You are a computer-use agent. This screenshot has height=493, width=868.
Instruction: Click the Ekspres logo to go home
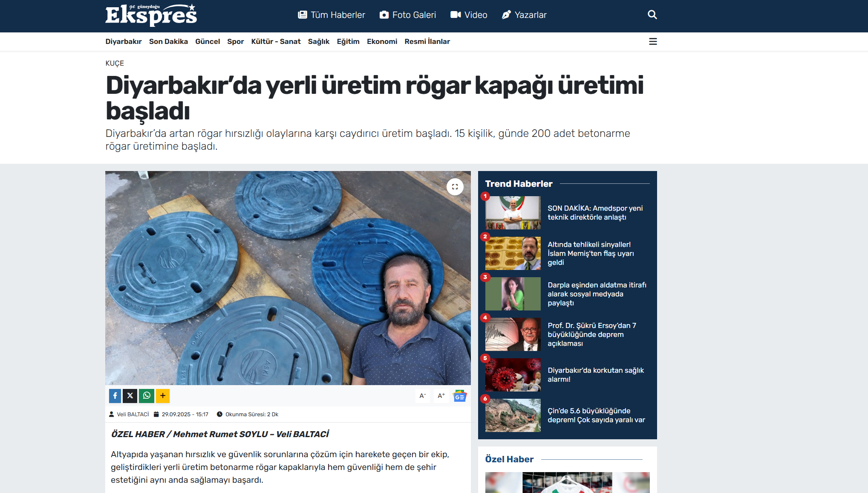(x=151, y=14)
